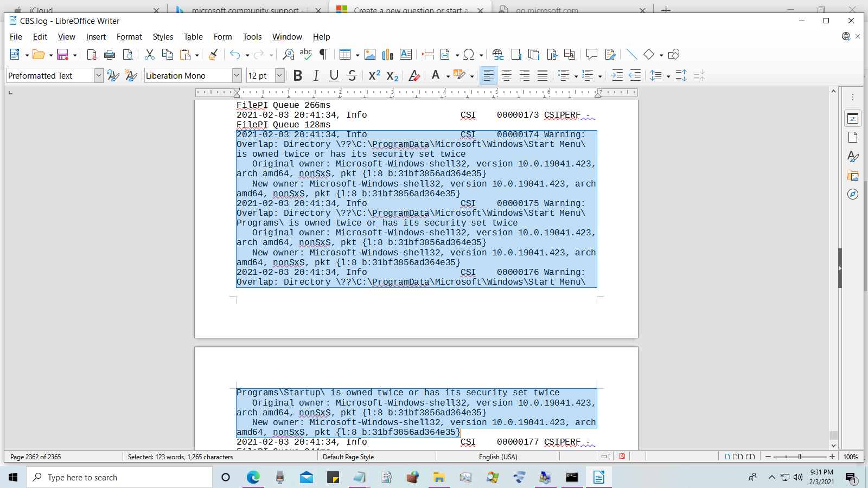Open Microsoft Edge from the taskbar
Screen dimensions: 868x488
click(x=253, y=478)
